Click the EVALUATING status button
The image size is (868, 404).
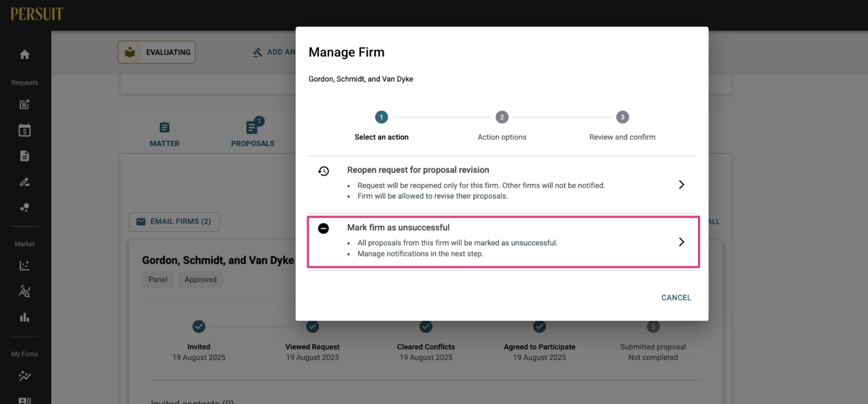157,52
